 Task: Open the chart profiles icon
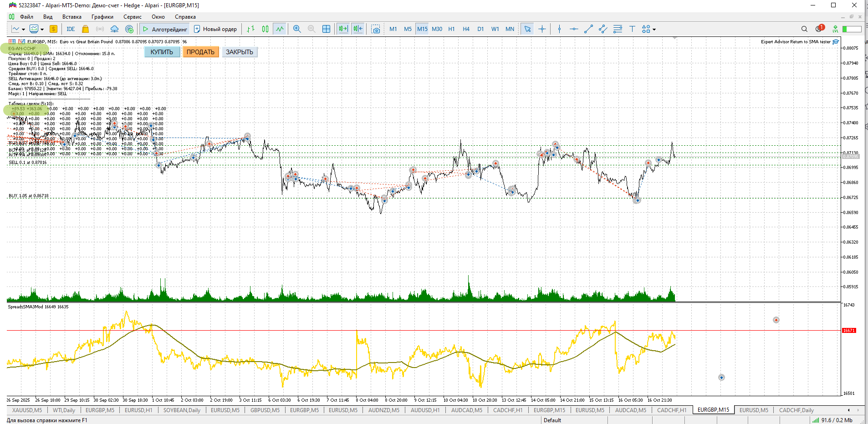click(x=34, y=29)
